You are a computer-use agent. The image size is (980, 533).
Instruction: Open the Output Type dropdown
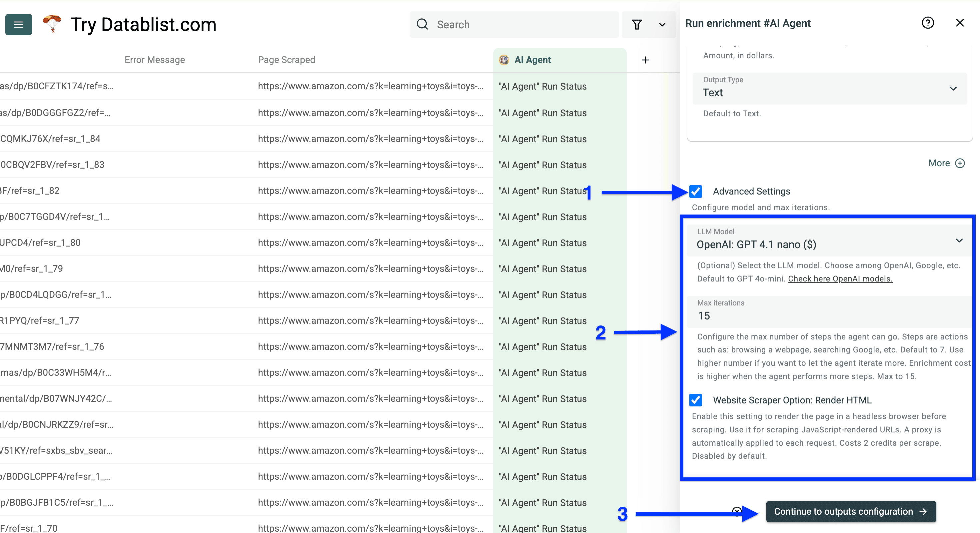953,89
